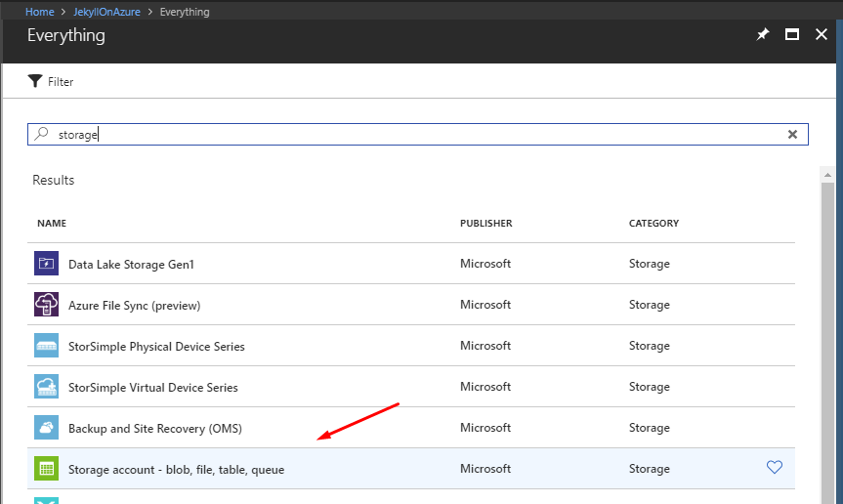Sort by the PUBLISHER column header

click(x=486, y=223)
